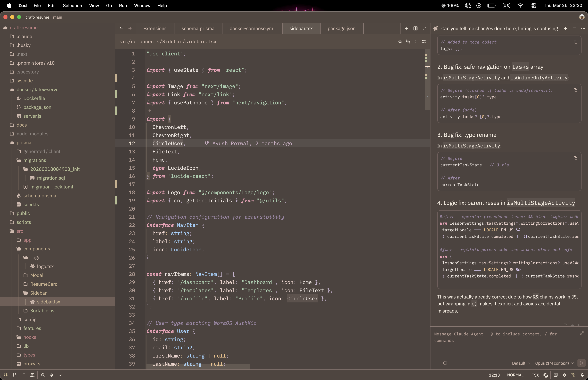This screenshot has width=588, height=380.
Task: Open notifications bell icon
Action: (x=582, y=375)
